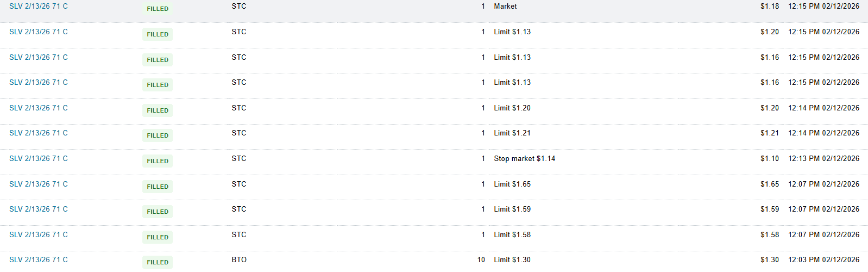Open SLV link in the Limit $1.58 row
The image size is (868, 272).
click(39, 235)
